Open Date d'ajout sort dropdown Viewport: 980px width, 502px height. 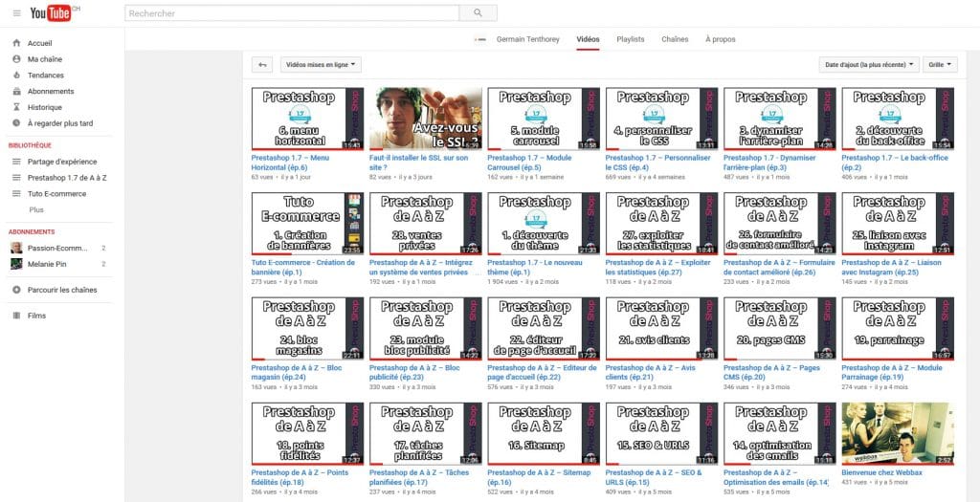click(869, 65)
